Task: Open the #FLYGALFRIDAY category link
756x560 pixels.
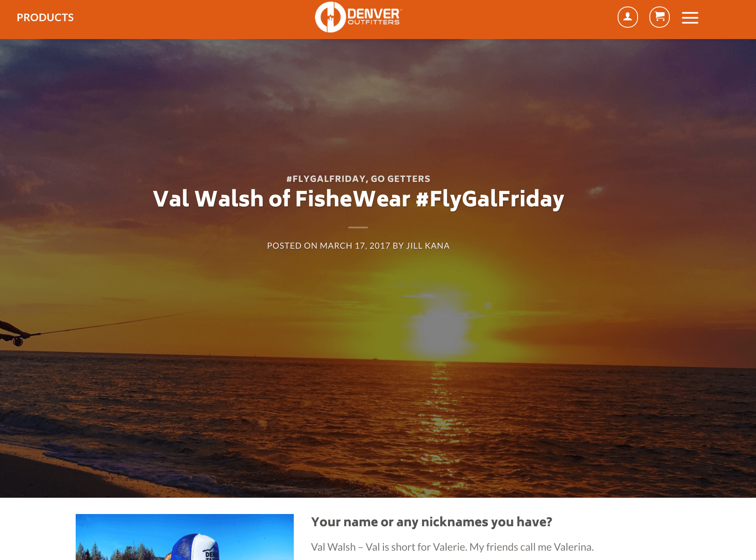Action: (x=326, y=179)
